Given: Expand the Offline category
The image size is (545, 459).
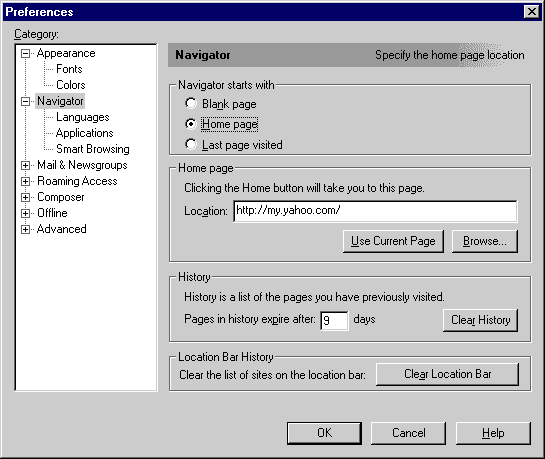Looking at the screenshot, I should pyautogui.click(x=25, y=213).
